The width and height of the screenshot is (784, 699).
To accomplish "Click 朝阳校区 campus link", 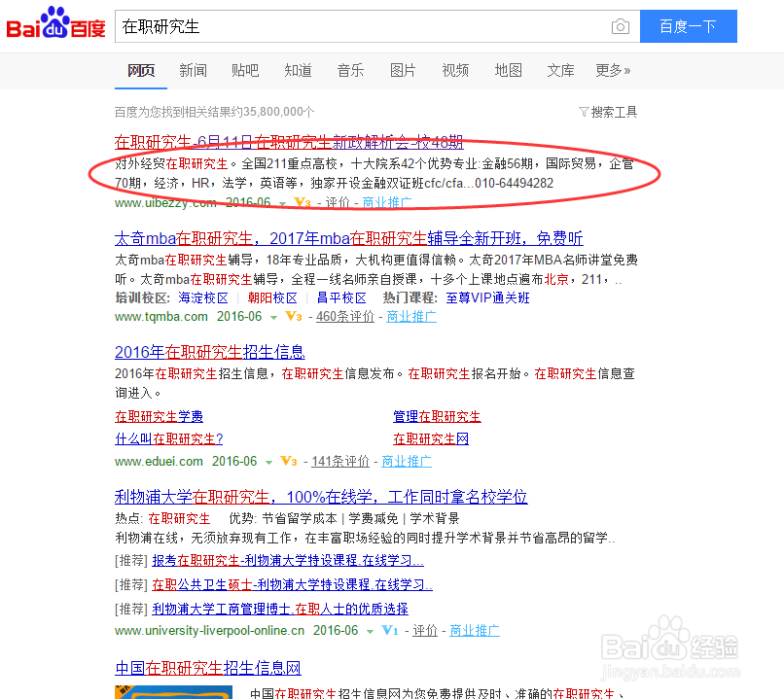I will [272, 298].
